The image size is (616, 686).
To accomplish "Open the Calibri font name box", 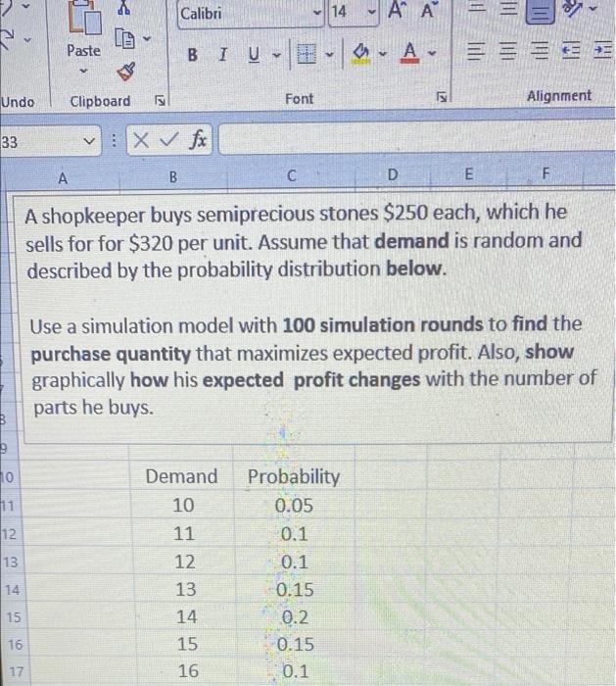I will point(251,14).
